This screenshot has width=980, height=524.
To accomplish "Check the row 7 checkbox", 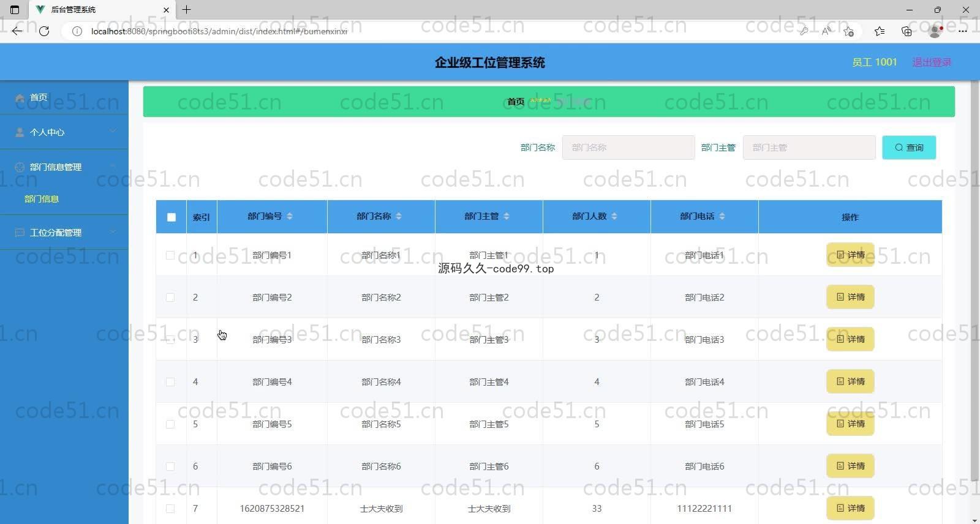I will (x=170, y=509).
